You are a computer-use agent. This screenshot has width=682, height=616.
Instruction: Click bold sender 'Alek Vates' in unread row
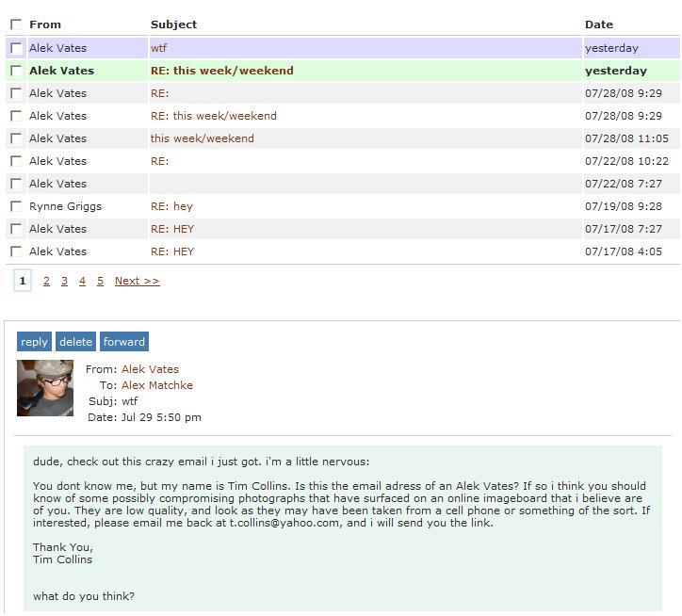pyautogui.click(x=62, y=71)
